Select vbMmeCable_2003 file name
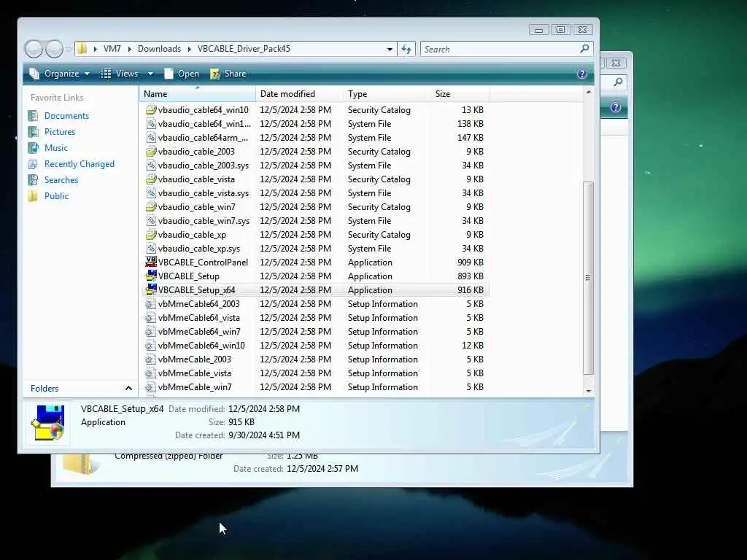 194,359
